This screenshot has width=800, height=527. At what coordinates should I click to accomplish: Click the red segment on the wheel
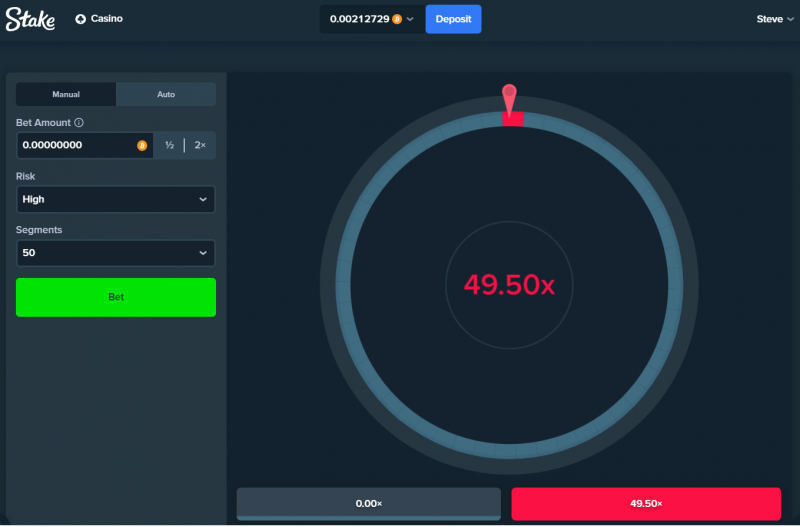pyautogui.click(x=513, y=119)
